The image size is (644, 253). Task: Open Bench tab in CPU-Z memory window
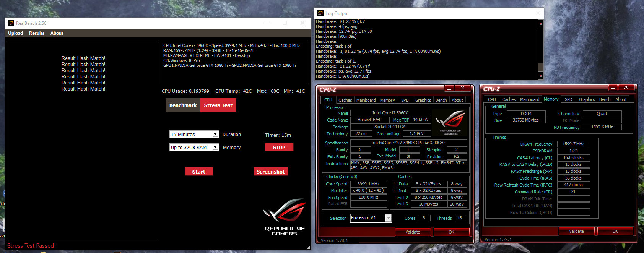tap(605, 99)
